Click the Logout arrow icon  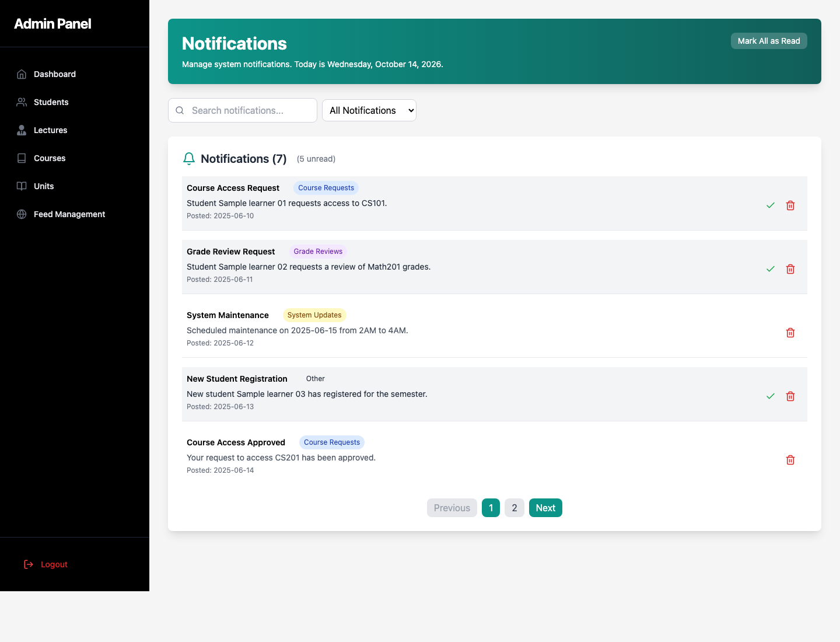click(29, 564)
